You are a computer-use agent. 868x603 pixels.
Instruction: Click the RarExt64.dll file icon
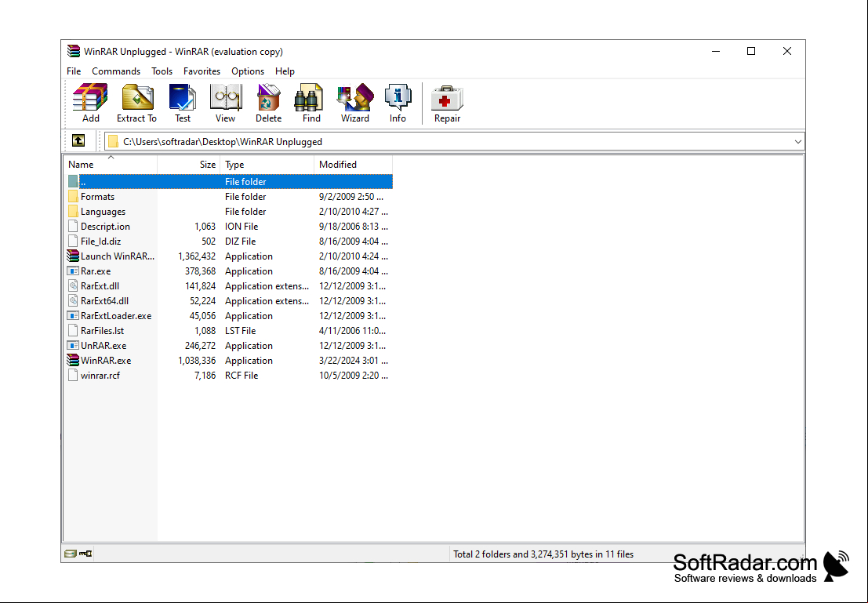tap(73, 300)
